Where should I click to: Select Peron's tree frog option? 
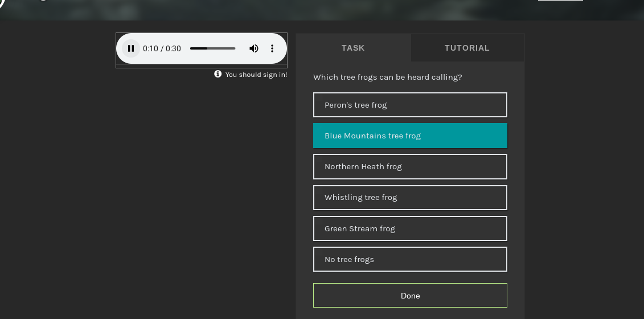(x=410, y=105)
